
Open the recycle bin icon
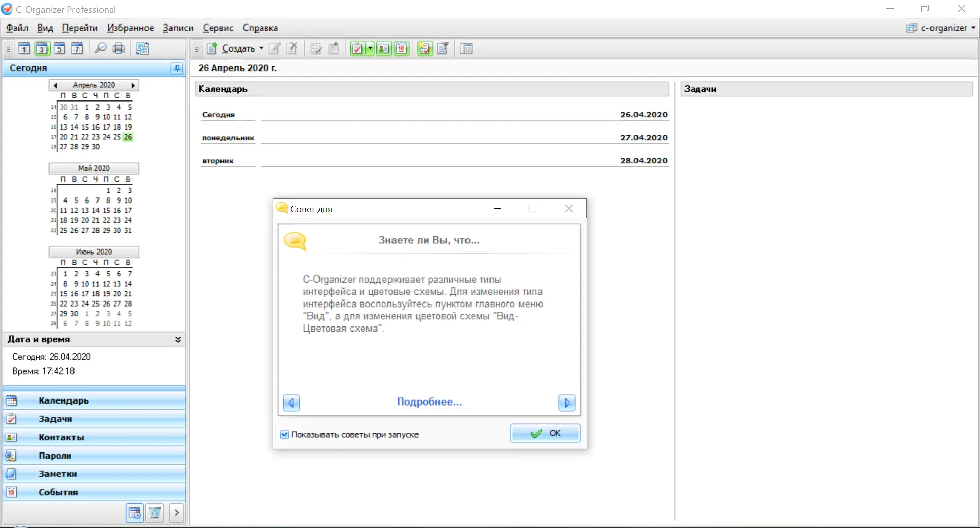click(x=155, y=513)
